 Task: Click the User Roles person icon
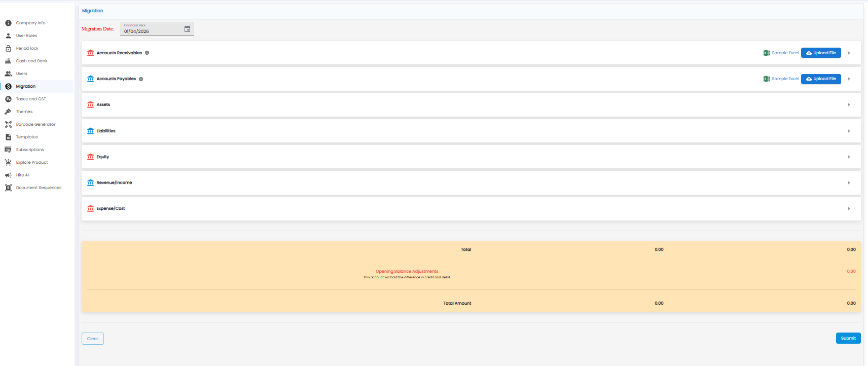point(8,35)
